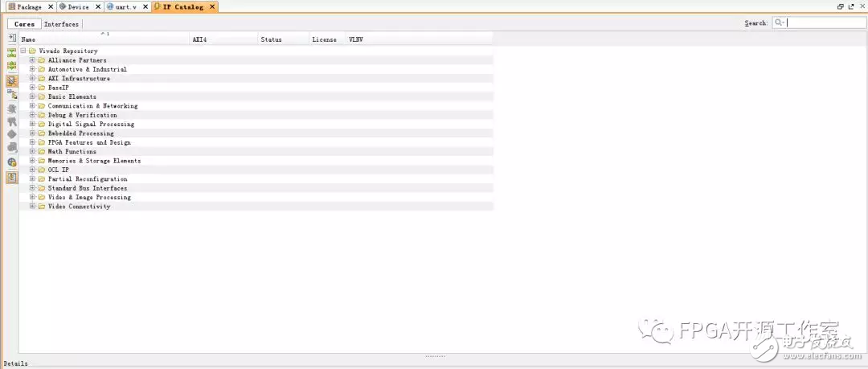The height and width of the screenshot is (369, 868).
Task: Toggle Group by category sidebar button
Action: pos(11,80)
